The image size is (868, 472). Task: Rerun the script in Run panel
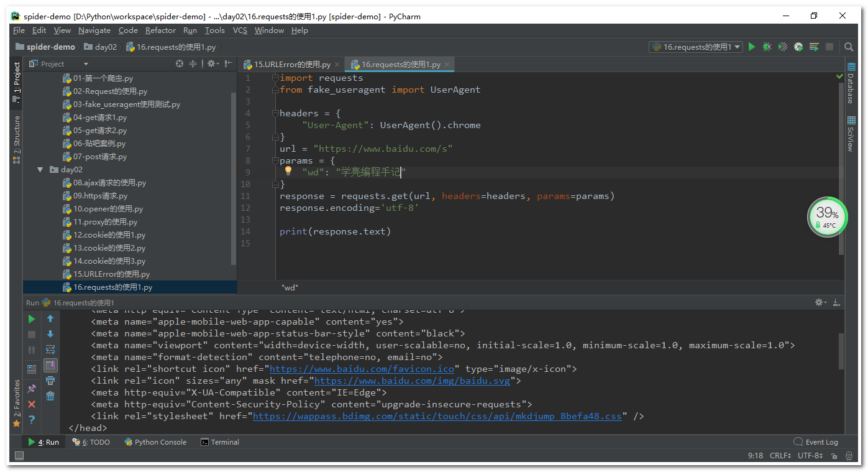coord(32,319)
